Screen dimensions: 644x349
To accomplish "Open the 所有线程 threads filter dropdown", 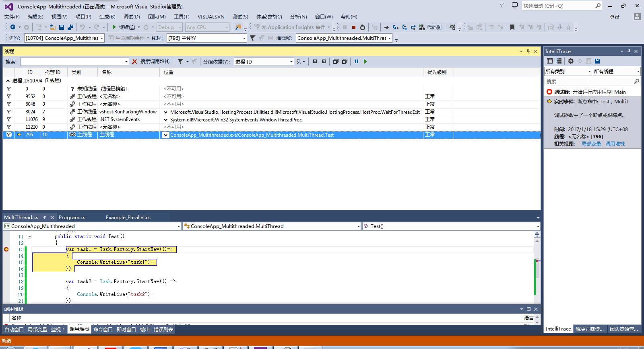I will coord(617,71).
